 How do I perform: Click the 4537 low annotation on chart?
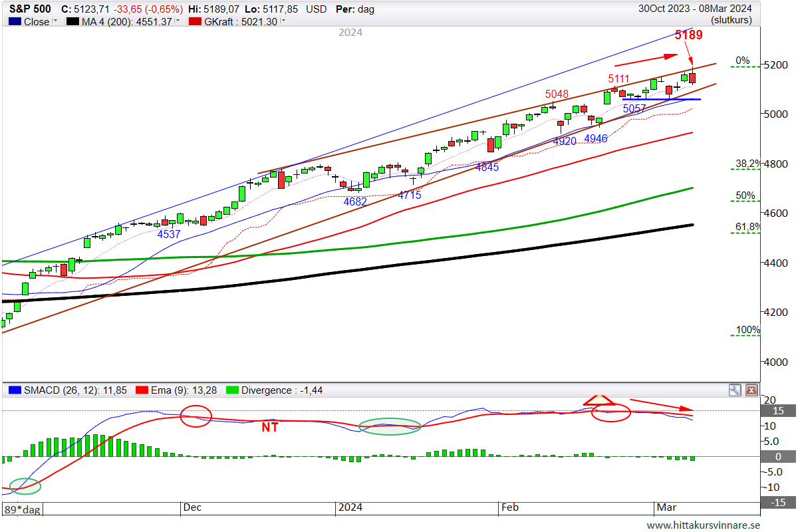click(x=169, y=234)
